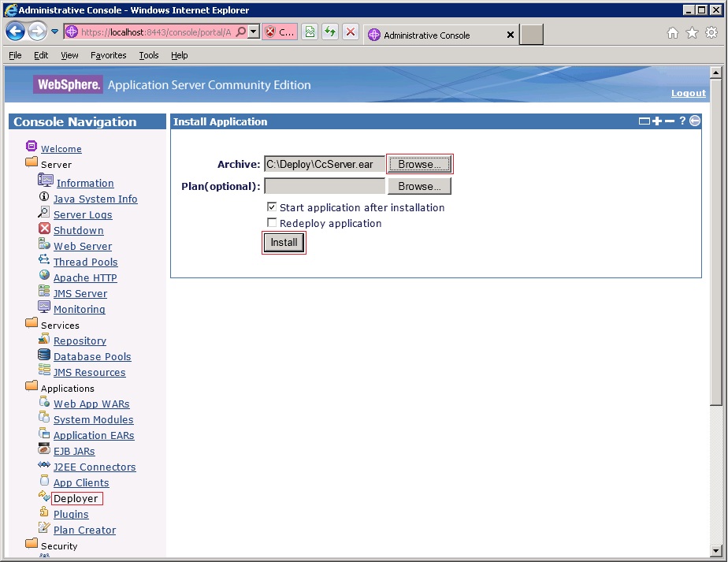Click the certificate error shield button
The image size is (728, 562).
[x=280, y=32]
